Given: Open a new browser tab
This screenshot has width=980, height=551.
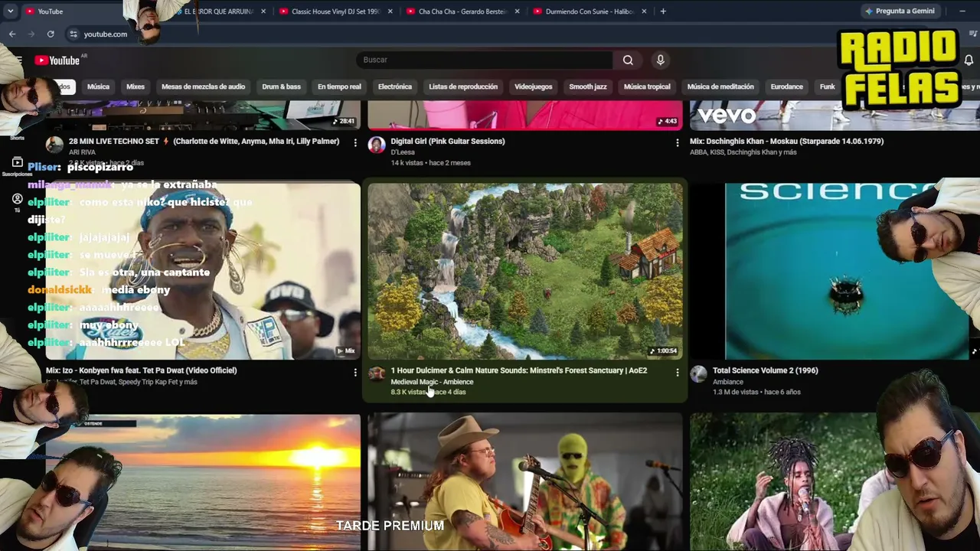Looking at the screenshot, I should point(663,11).
